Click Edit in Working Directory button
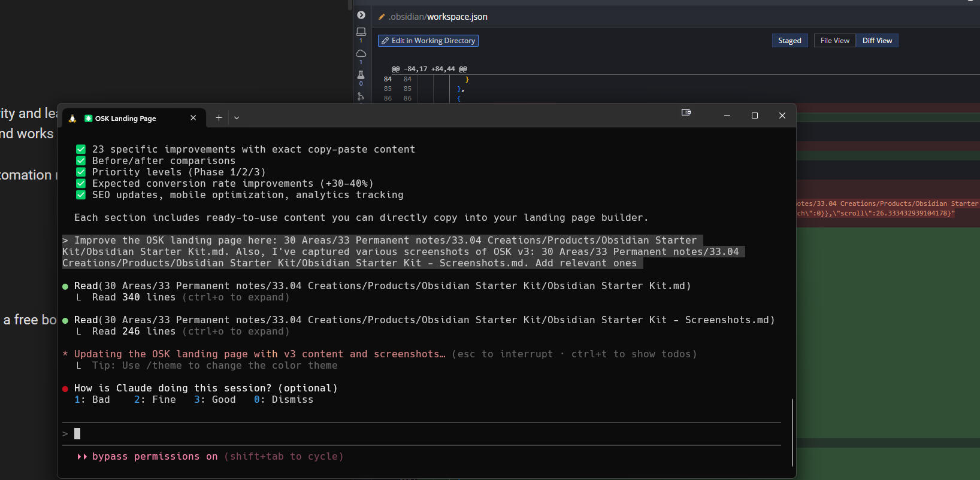980x480 pixels. tap(428, 41)
